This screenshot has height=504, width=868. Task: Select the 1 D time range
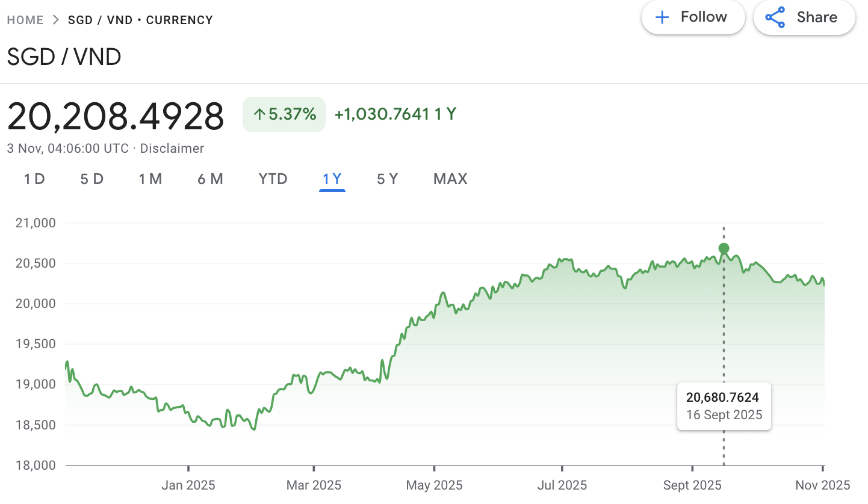[34, 179]
